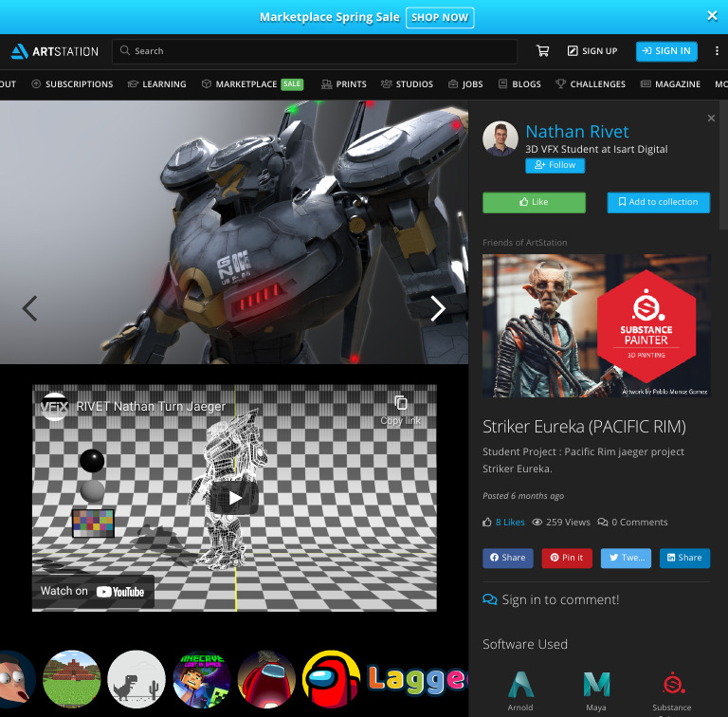The width and height of the screenshot is (728, 717).
Task: Click the 259 Views eye icon
Action: tap(537, 522)
